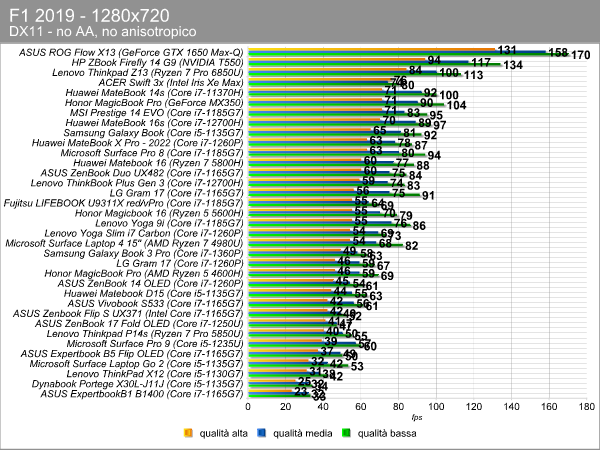This screenshot has height=450, width=600.
Task: Click the subtitle 'DX11 - no AA, no anisotropico'
Action: point(103,31)
